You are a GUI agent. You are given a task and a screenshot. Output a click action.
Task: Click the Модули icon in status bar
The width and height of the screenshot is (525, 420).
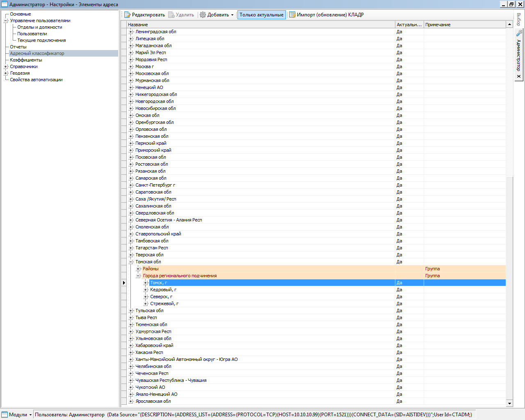[x=5, y=415]
